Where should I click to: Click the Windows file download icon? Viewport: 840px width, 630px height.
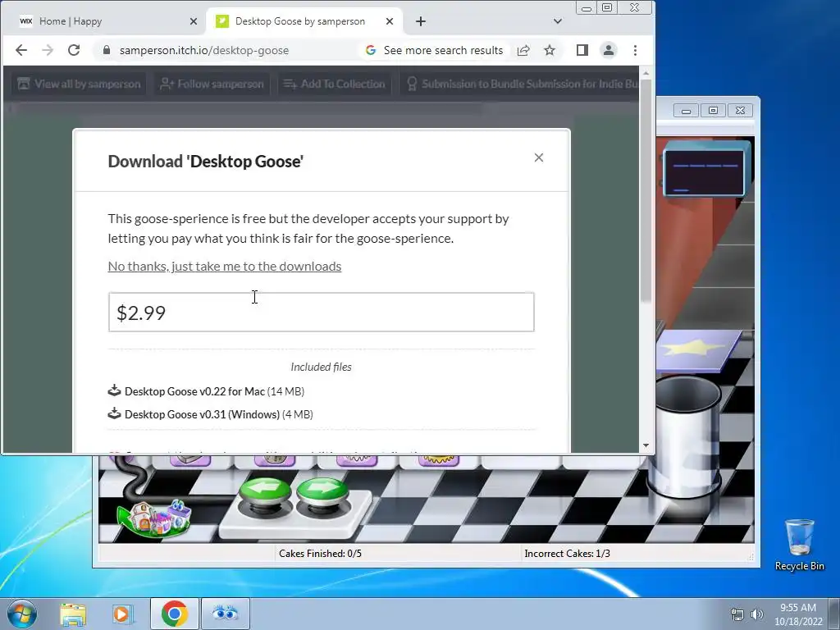click(114, 413)
